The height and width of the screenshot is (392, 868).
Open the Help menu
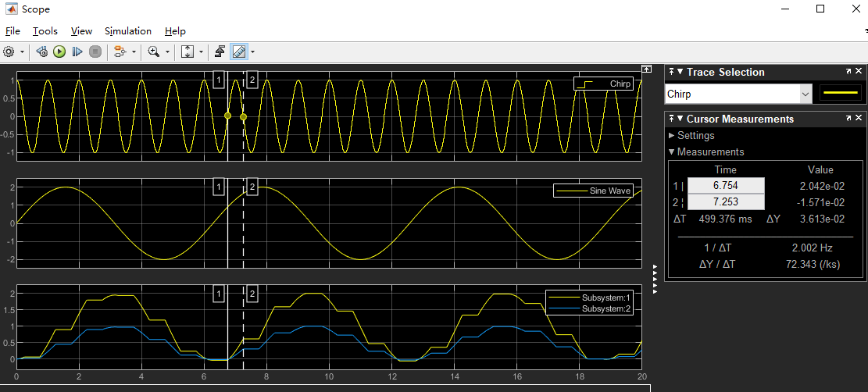pos(175,31)
